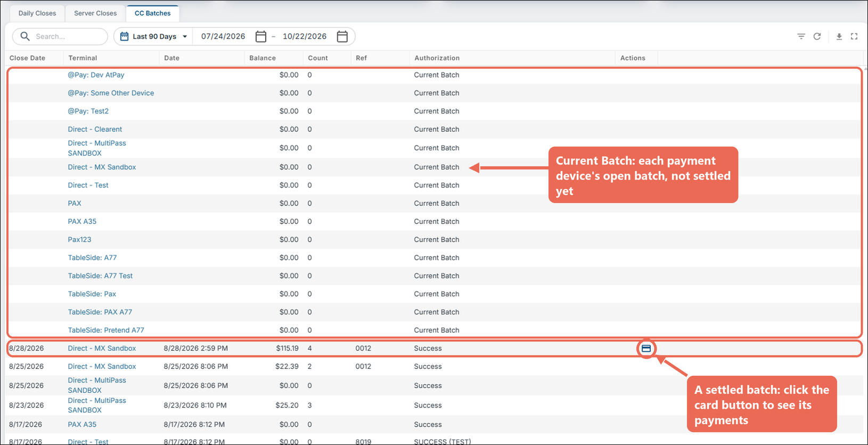Screen dimensions: 868x445
Task: Open the filter options icon
Action: pyautogui.click(x=801, y=36)
